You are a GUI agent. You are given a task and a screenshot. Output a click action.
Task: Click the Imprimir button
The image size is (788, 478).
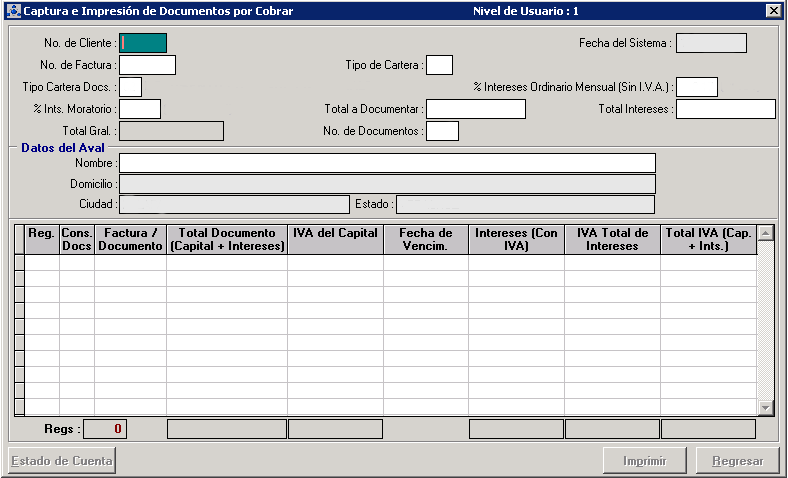point(645,461)
